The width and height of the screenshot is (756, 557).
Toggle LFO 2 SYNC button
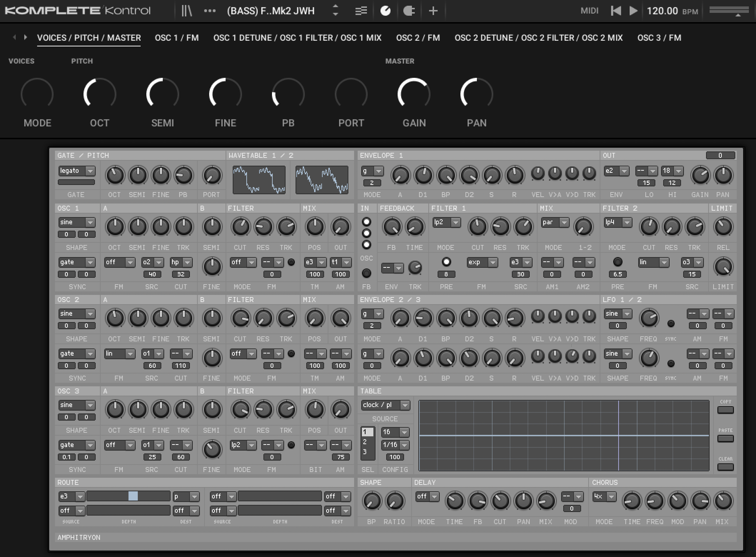click(671, 363)
